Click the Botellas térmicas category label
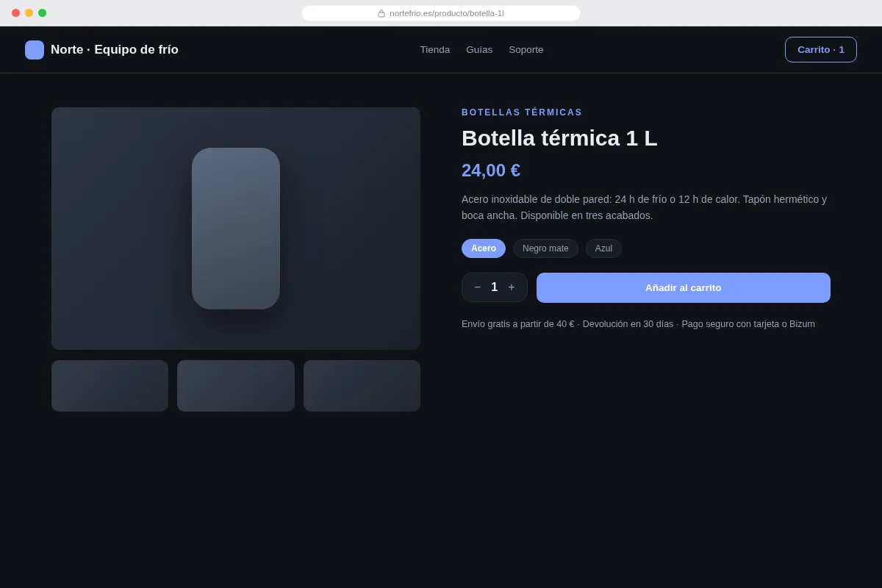The height and width of the screenshot is (588, 882). tap(522, 112)
